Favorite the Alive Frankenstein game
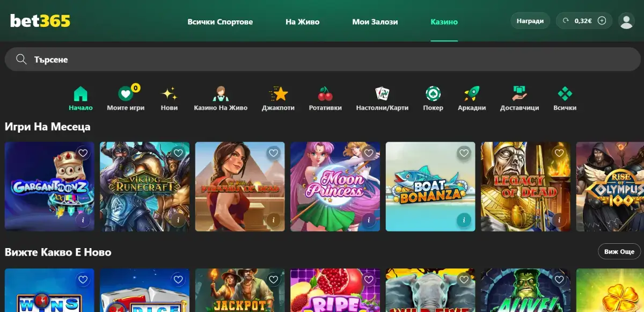644x312 pixels. pyautogui.click(x=559, y=280)
